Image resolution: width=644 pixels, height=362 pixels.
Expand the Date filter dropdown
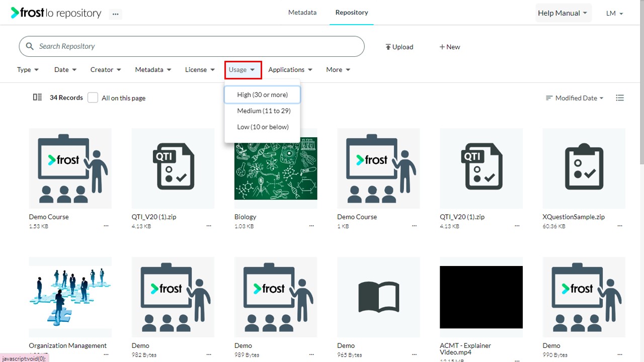(x=65, y=70)
